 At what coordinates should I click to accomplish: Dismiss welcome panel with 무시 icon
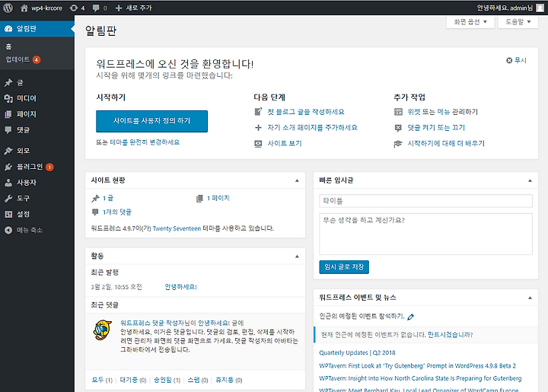[509, 60]
